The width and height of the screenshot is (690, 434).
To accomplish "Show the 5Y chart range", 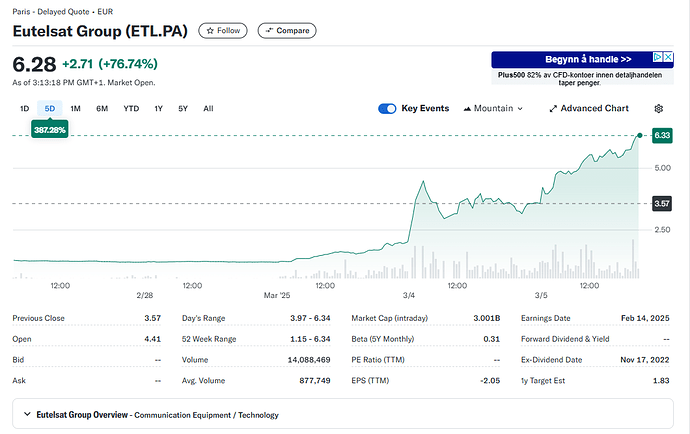I will tap(183, 109).
